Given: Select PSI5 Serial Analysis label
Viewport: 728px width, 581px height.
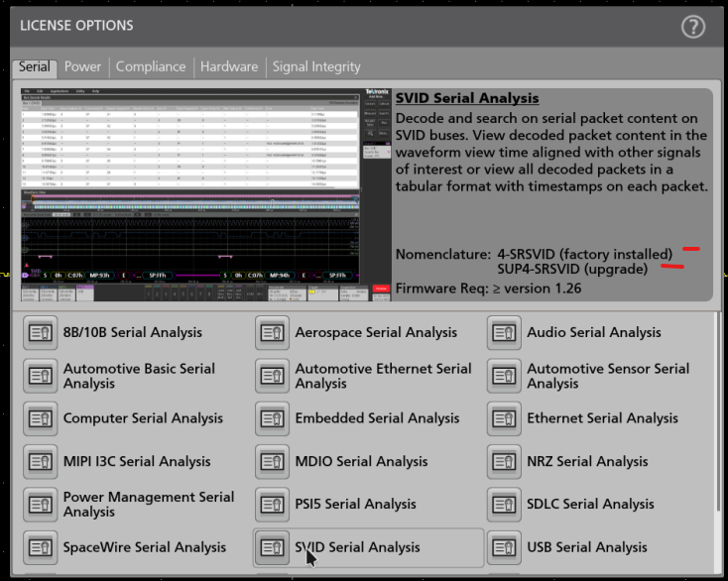Looking at the screenshot, I should pos(356,505).
